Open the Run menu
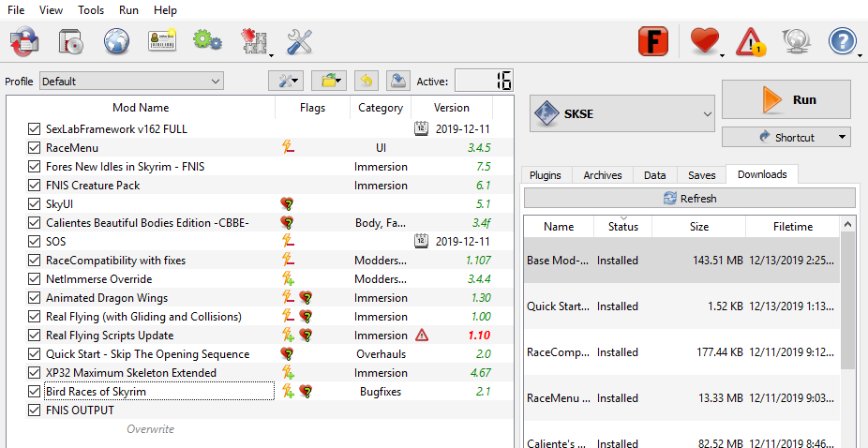The width and height of the screenshot is (868, 448). [x=129, y=10]
